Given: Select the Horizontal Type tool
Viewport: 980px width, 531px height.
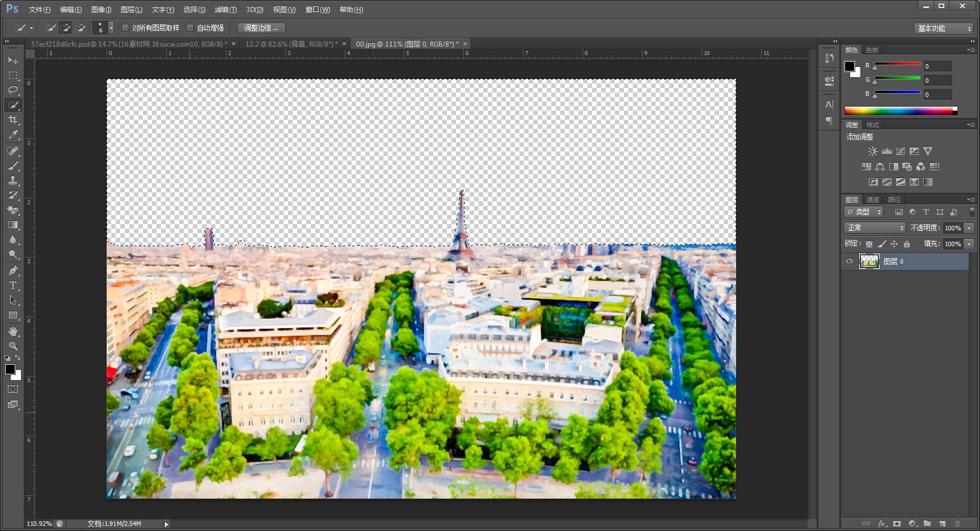Looking at the screenshot, I should (13, 285).
